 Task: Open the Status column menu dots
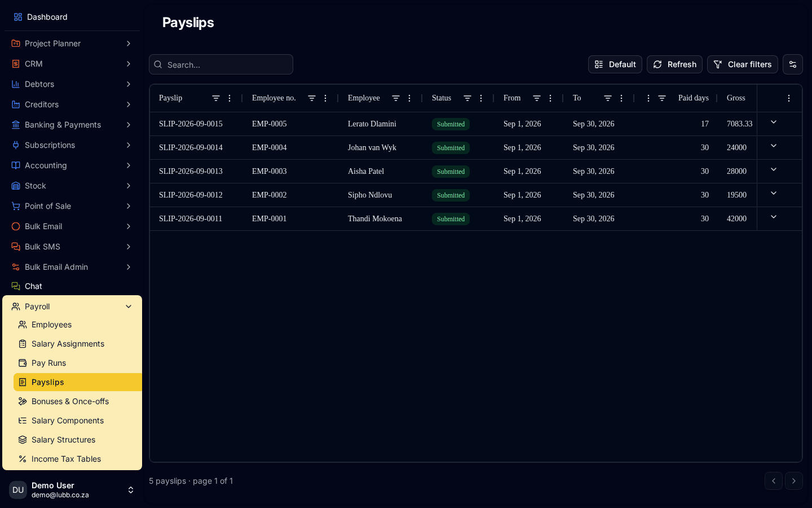coord(481,98)
